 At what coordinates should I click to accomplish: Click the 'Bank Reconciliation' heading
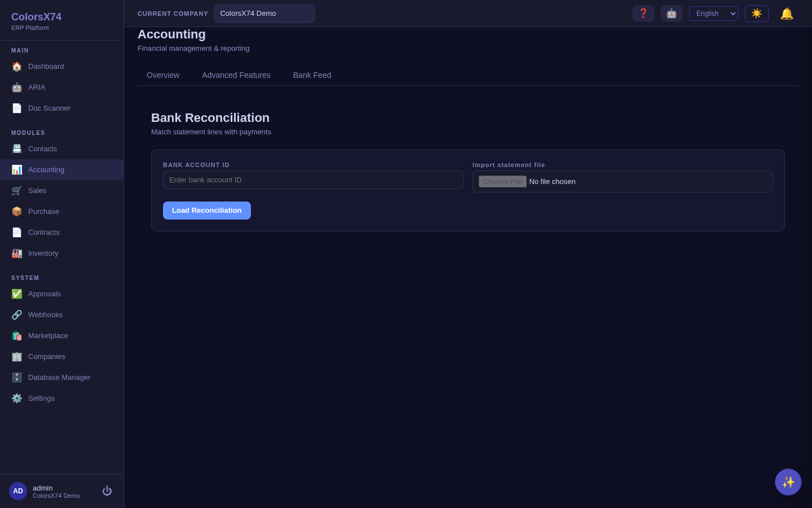(x=210, y=118)
